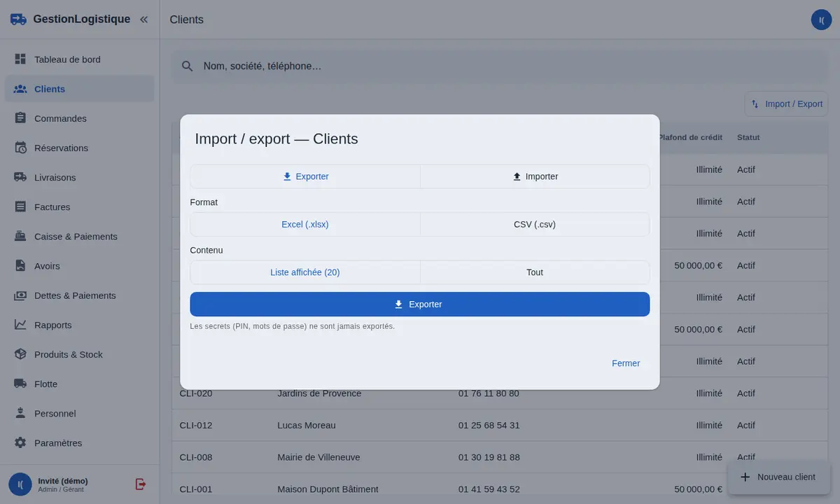Select the Clients people icon
The height and width of the screenshot is (504, 840).
(x=20, y=89)
